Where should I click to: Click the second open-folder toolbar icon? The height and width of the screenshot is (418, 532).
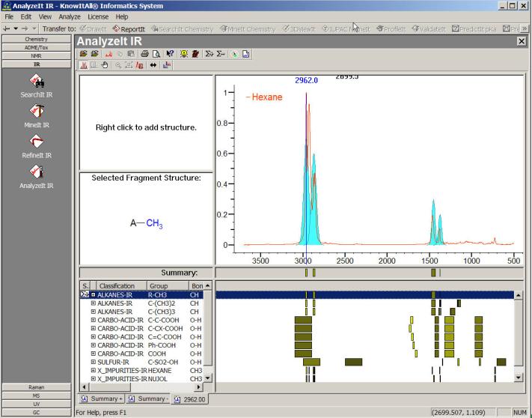95,54
